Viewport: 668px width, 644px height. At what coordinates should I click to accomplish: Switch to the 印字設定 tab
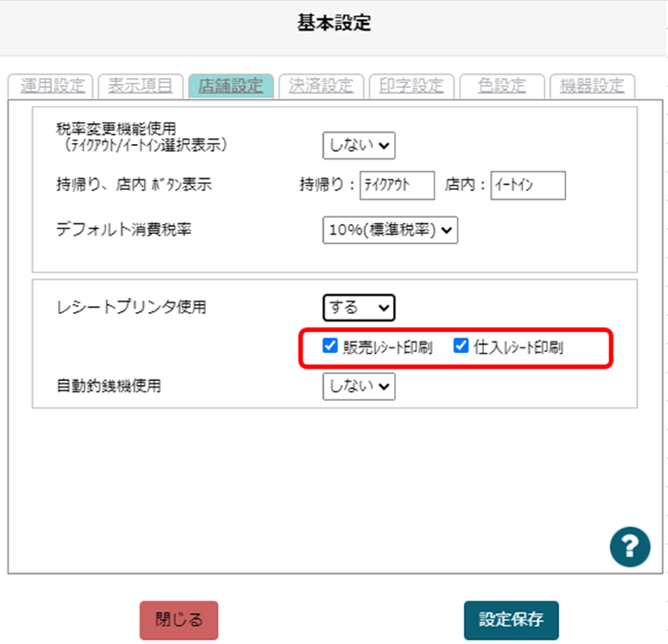click(411, 85)
